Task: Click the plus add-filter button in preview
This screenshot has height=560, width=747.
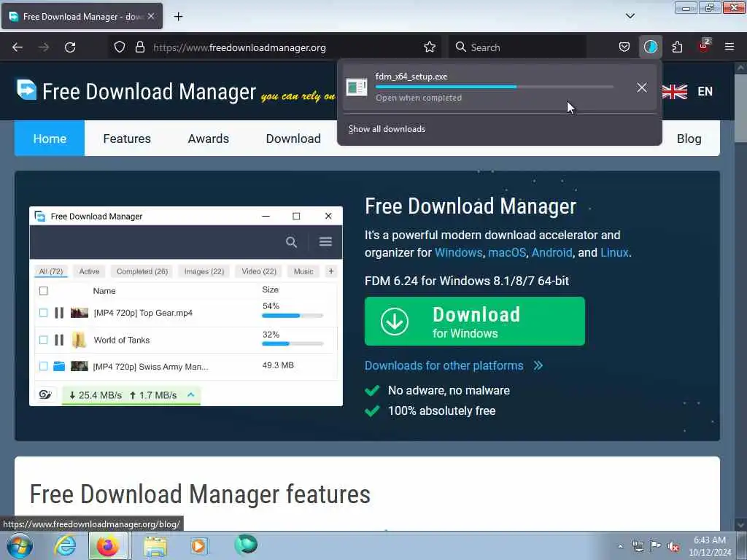Action: (x=331, y=271)
